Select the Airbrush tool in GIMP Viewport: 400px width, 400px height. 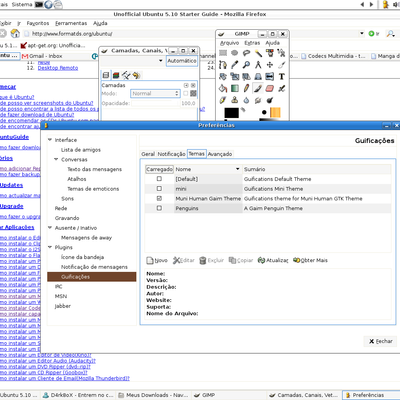tap(282, 88)
